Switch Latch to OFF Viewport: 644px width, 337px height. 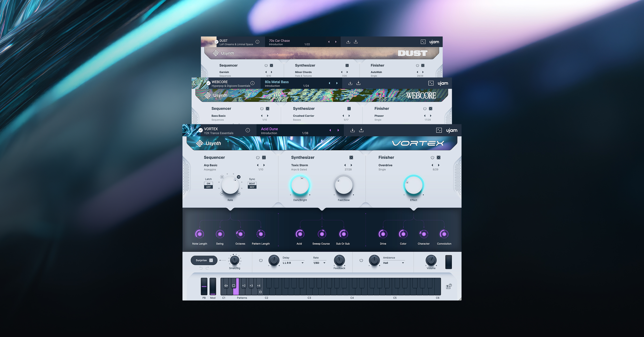pos(208,187)
